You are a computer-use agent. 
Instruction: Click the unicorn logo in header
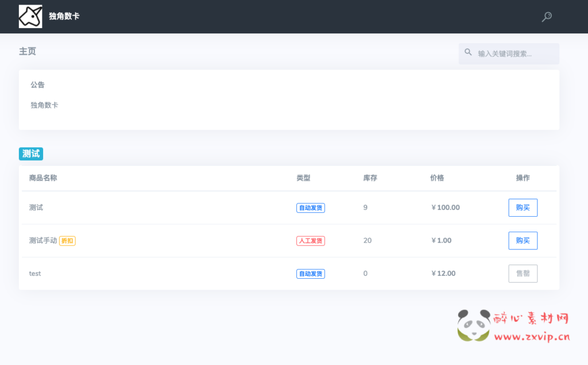(x=30, y=17)
